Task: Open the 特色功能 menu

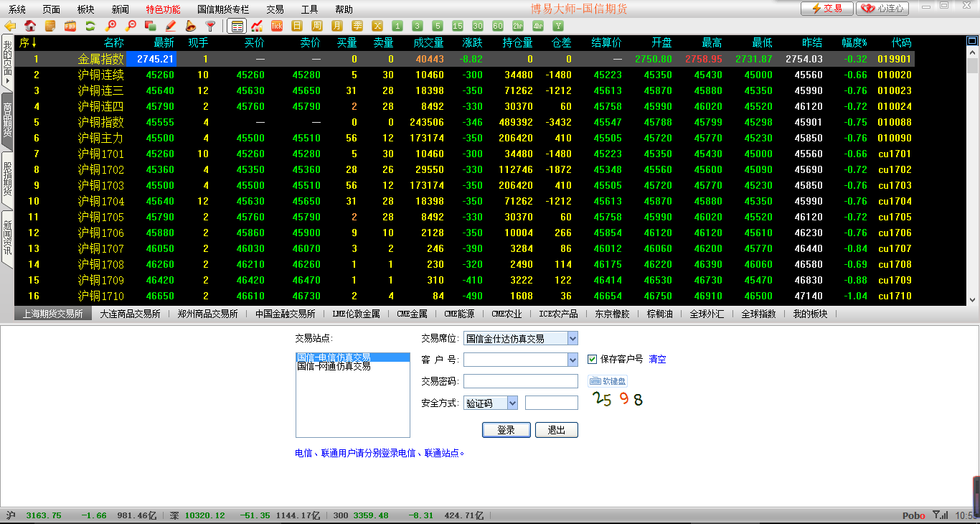Action: coord(163,9)
